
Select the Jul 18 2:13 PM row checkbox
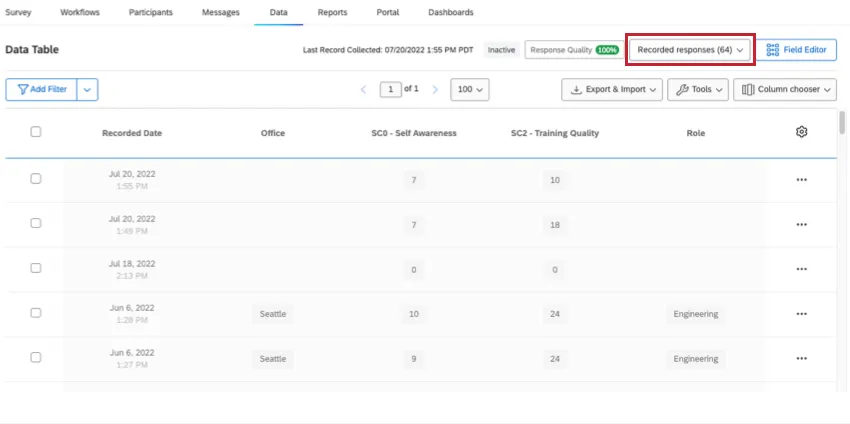coord(36,269)
